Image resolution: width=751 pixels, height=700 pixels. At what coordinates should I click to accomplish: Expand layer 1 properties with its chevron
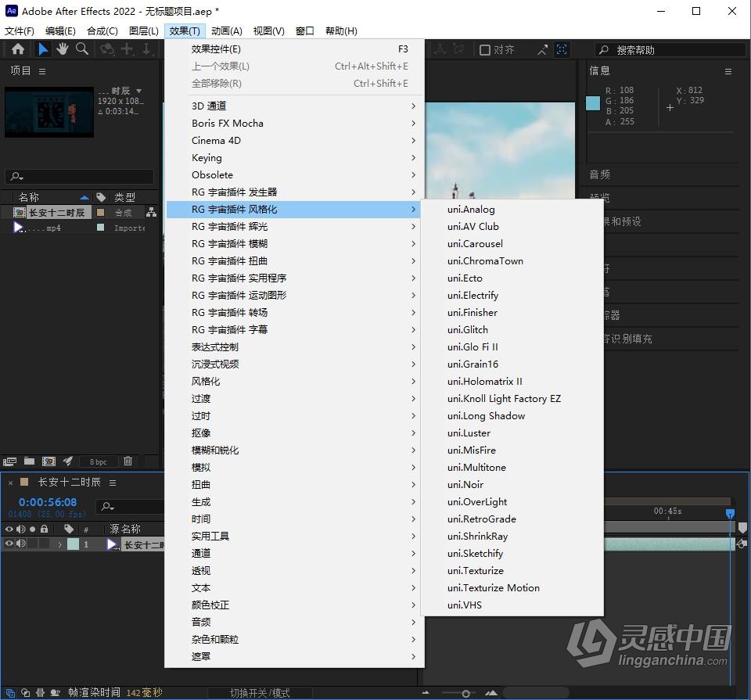tap(59, 544)
